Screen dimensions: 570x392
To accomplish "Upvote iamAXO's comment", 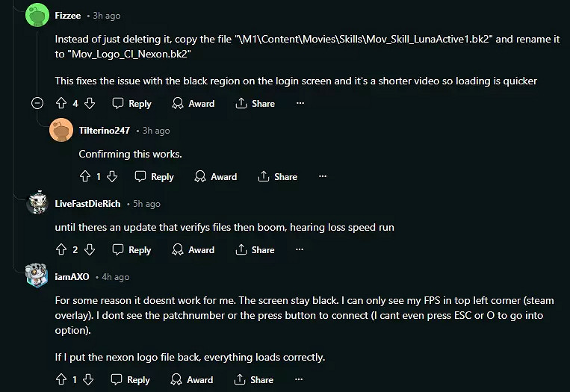I will (x=61, y=380).
